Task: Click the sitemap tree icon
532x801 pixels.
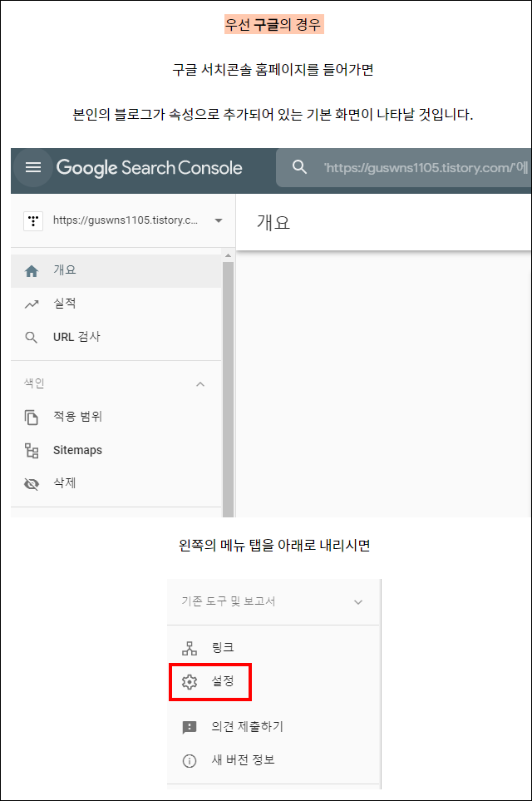Action: [x=32, y=451]
